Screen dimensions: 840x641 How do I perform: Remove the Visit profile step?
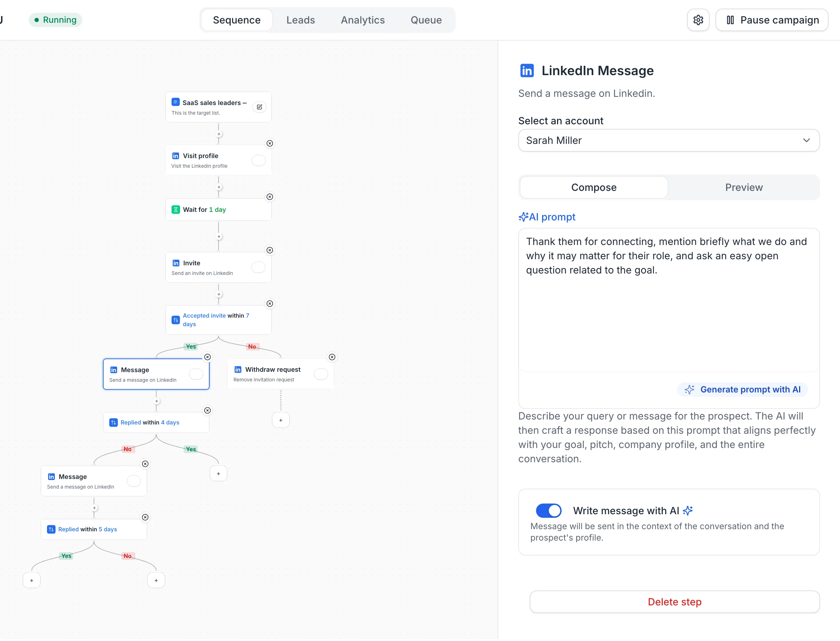pyautogui.click(x=269, y=144)
